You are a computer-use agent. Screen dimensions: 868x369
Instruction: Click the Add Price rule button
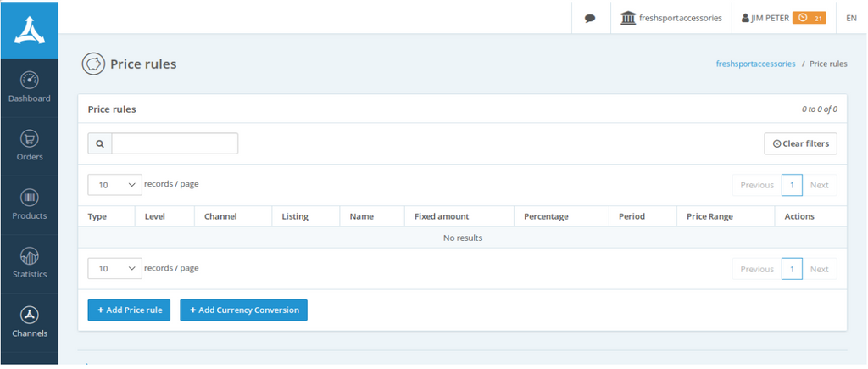[130, 310]
